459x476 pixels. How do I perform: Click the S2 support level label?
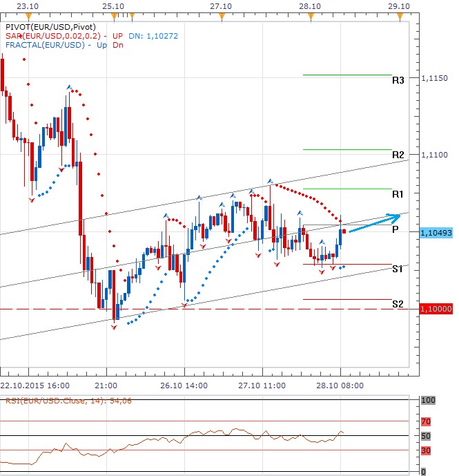398,304
